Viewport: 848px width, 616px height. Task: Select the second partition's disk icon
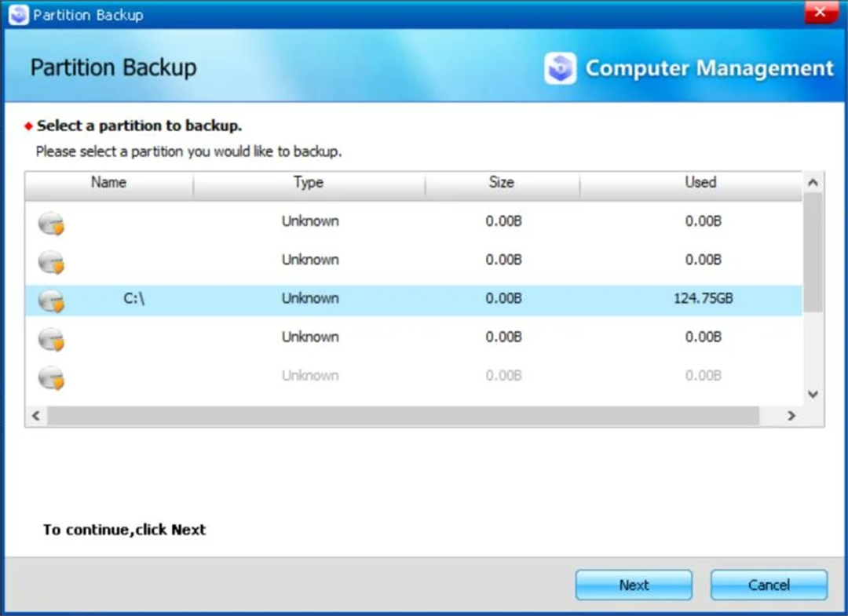pyautogui.click(x=51, y=261)
